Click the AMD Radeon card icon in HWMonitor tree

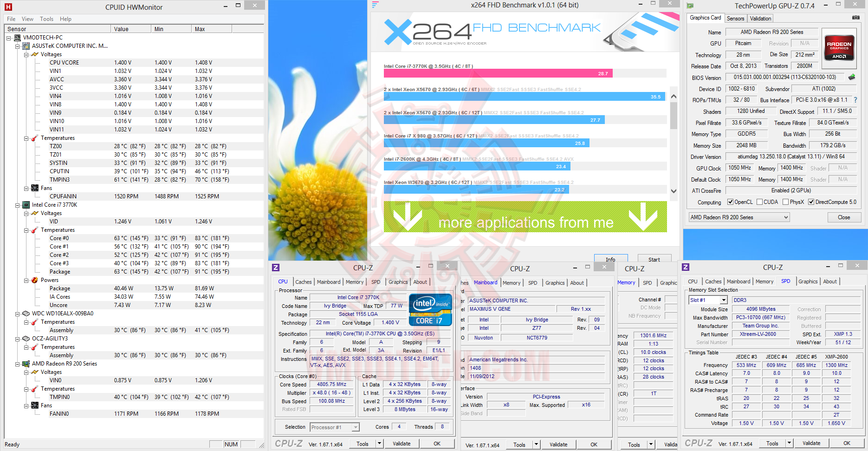point(26,364)
